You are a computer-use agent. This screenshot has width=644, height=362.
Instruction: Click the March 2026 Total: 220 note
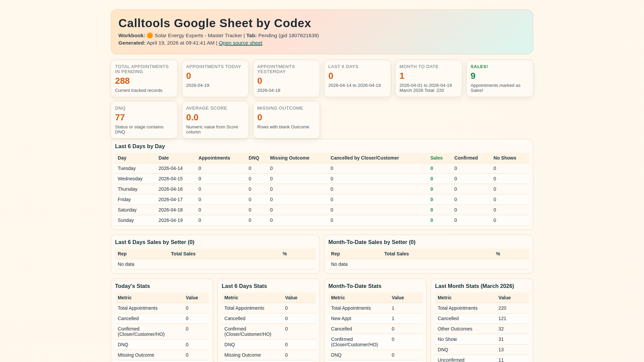(x=422, y=90)
